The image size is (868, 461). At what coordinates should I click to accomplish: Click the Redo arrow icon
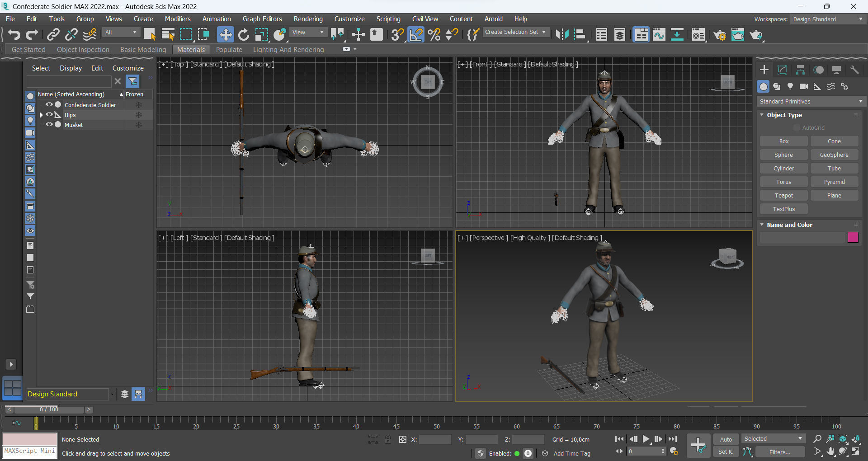32,34
